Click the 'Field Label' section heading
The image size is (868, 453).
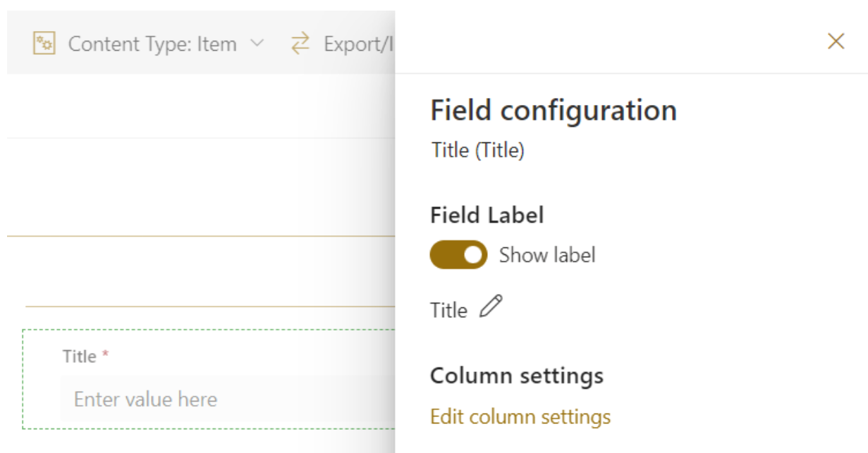[x=487, y=215]
